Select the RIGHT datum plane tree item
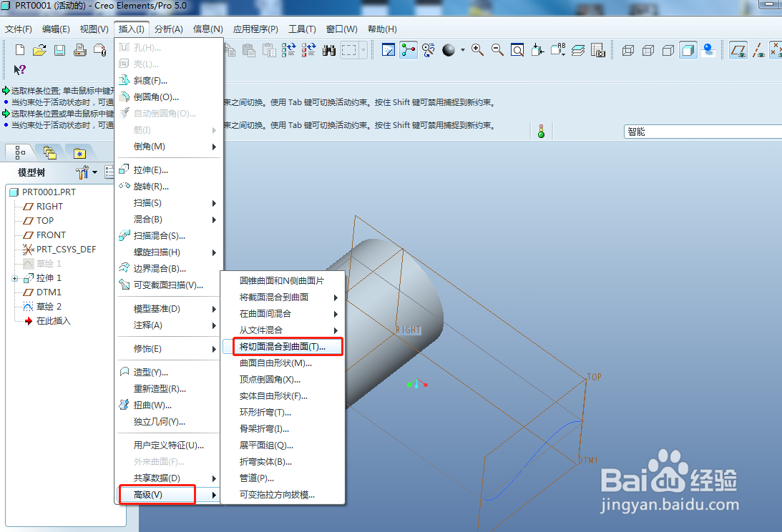782x532 pixels. point(49,207)
